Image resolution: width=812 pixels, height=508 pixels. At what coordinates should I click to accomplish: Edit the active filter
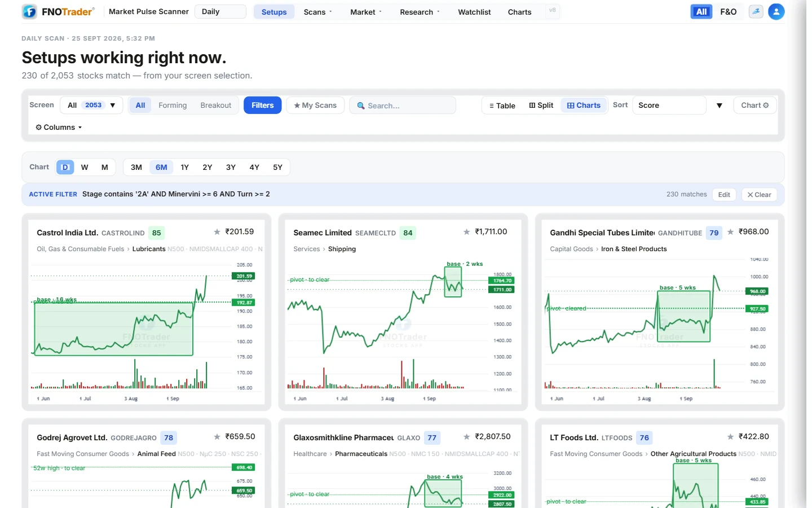724,195
